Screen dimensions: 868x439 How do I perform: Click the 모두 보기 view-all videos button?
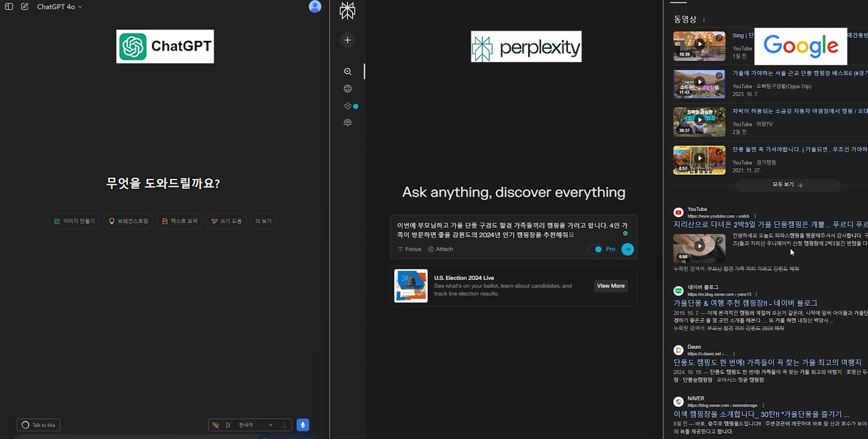click(787, 184)
